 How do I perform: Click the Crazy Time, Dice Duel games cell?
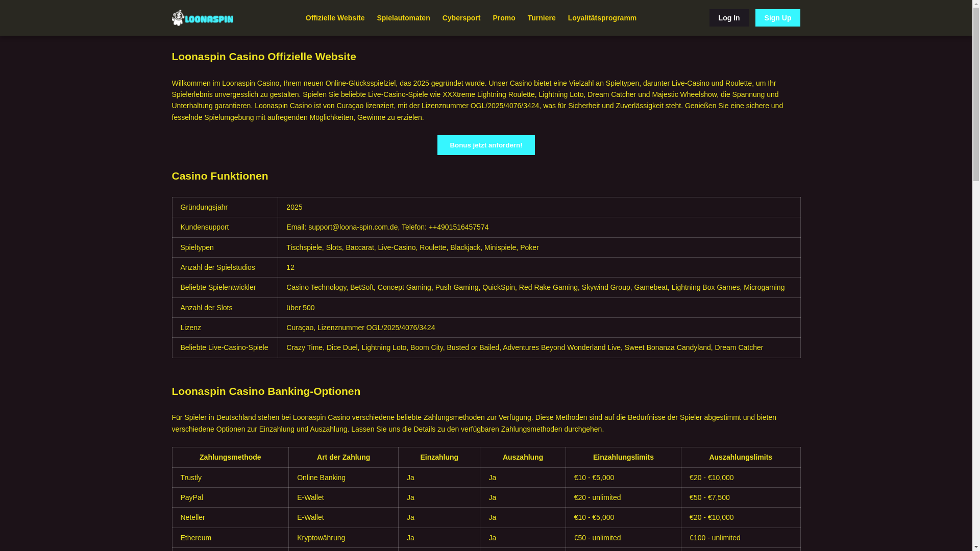(539, 347)
